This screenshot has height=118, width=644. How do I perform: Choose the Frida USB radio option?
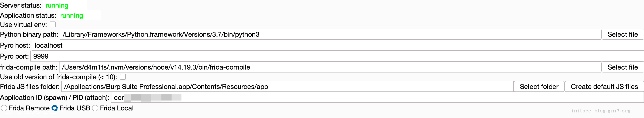pyautogui.click(x=54, y=108)
